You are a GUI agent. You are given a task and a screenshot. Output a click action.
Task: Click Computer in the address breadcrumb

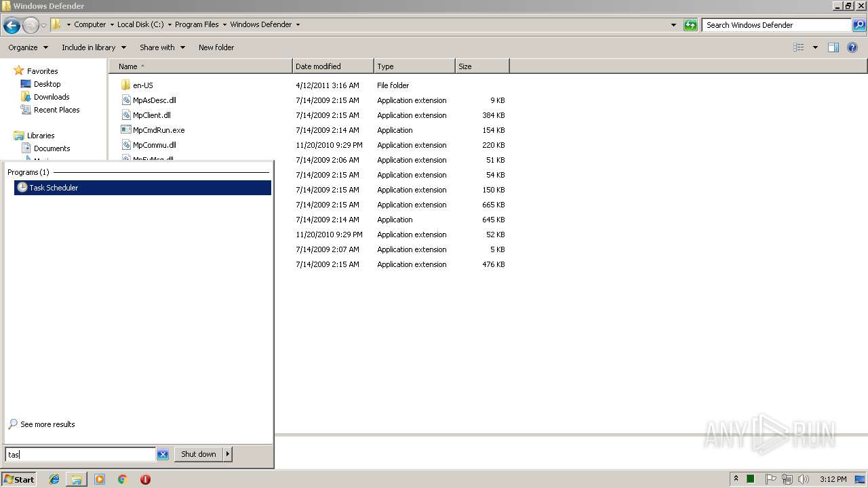point(90,24)
